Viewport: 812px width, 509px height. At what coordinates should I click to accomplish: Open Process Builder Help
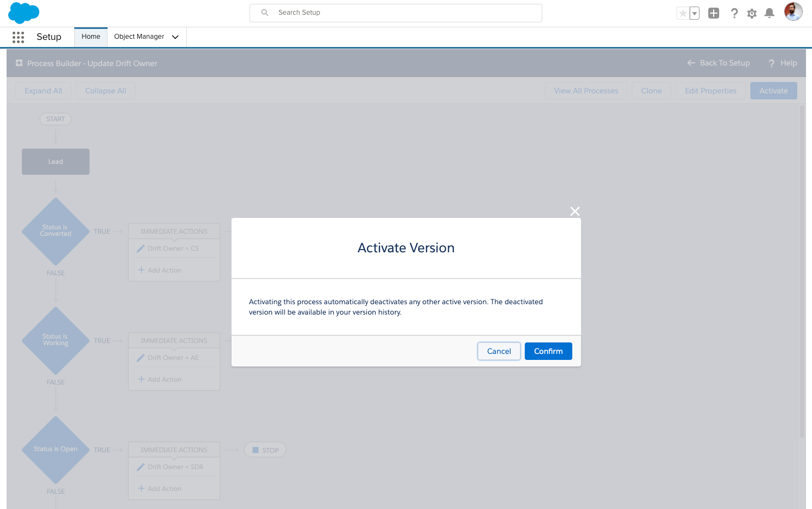(783, 63)
